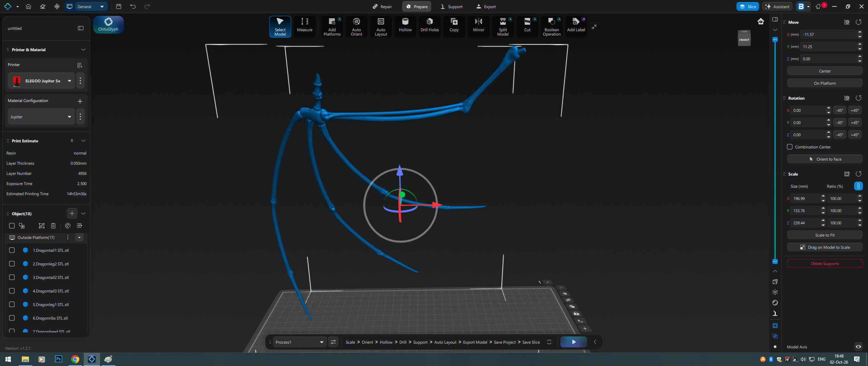Open Auto Layout tool
This screenshot has width=868, height=366.
381,26
